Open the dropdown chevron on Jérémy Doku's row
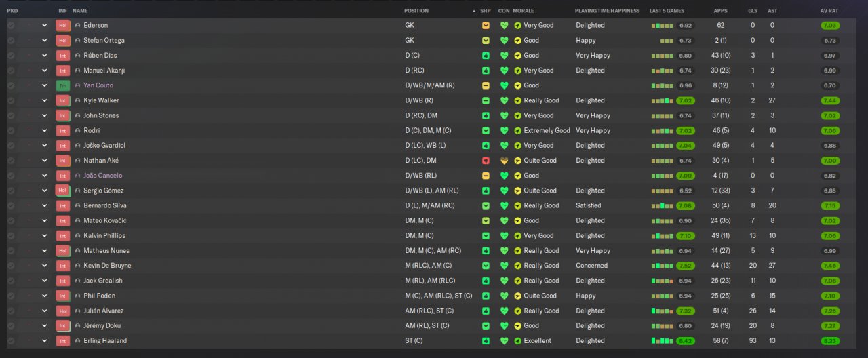 click(x=45, y=326)
